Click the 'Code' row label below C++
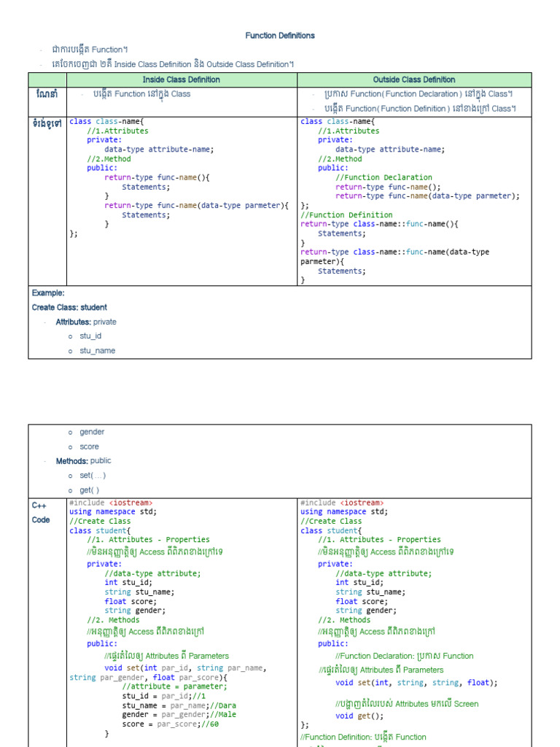 (41, 519)
